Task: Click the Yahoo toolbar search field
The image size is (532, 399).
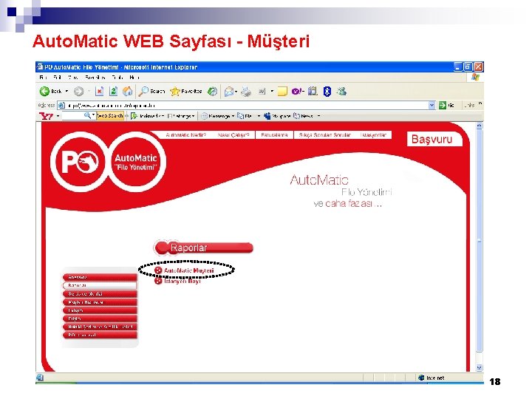Action: tap(73, 116)
